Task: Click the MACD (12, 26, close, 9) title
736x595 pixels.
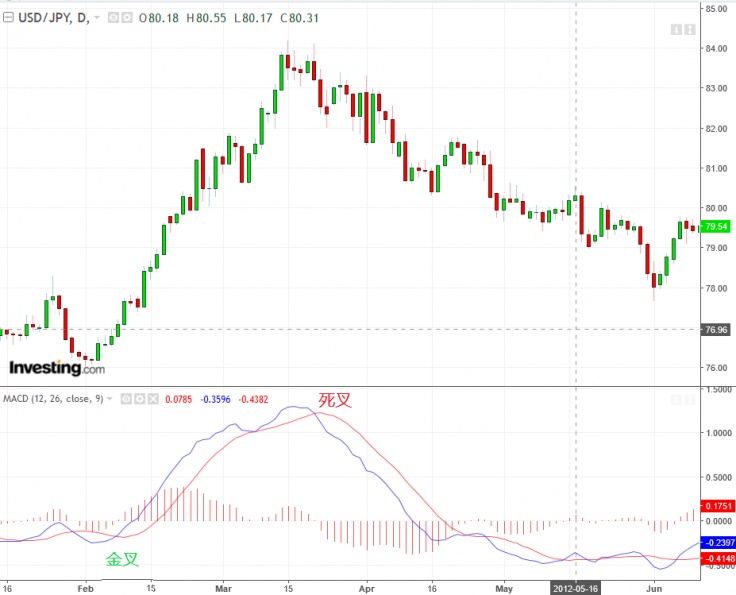Action: [x=52, y=398]
